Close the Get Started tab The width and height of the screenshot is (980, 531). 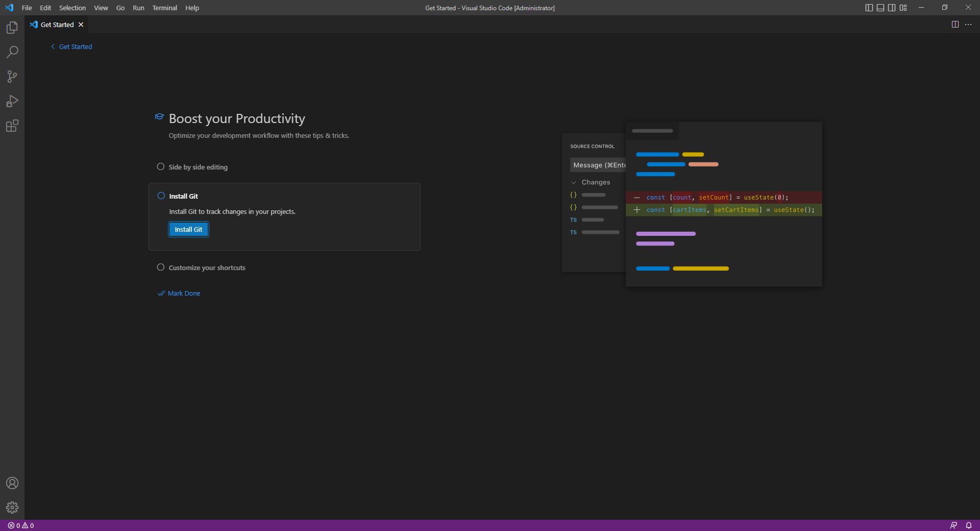[x=81, y=25]
